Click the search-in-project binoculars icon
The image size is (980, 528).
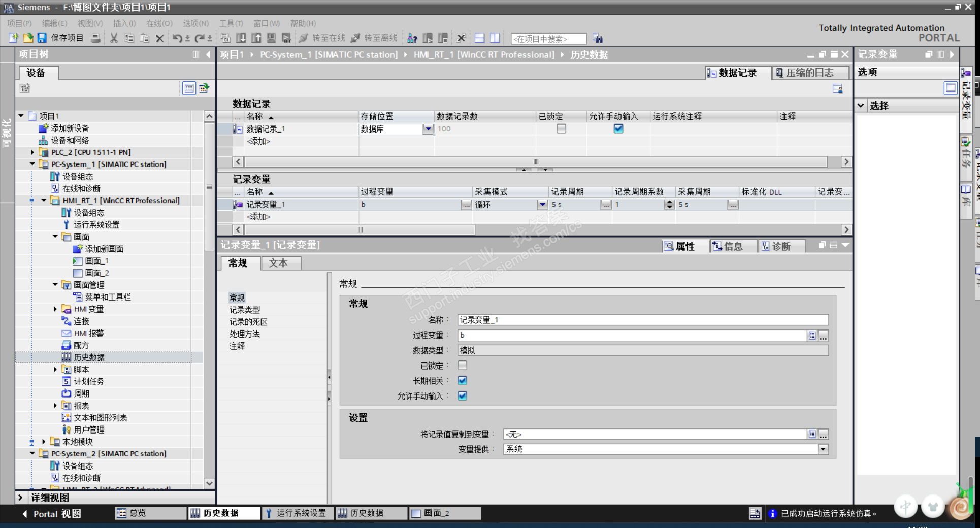click(x=598, y=39)
